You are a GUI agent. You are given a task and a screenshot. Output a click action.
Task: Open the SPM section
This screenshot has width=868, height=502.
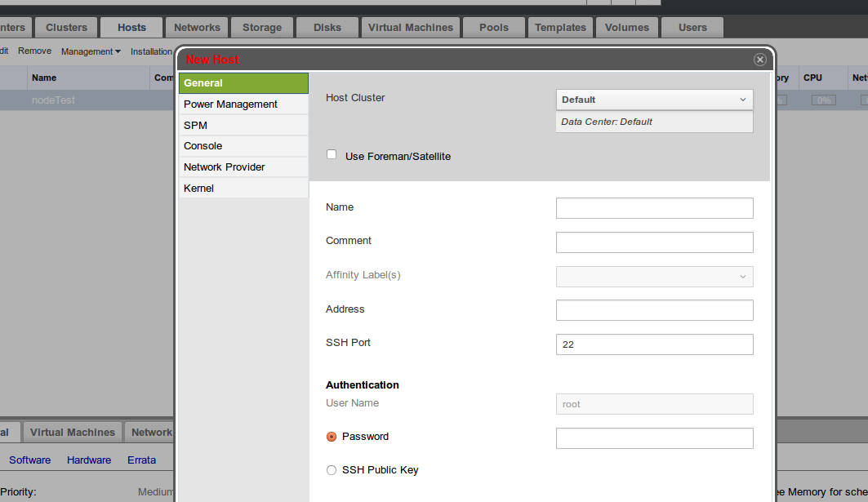(x=196, y=126)
